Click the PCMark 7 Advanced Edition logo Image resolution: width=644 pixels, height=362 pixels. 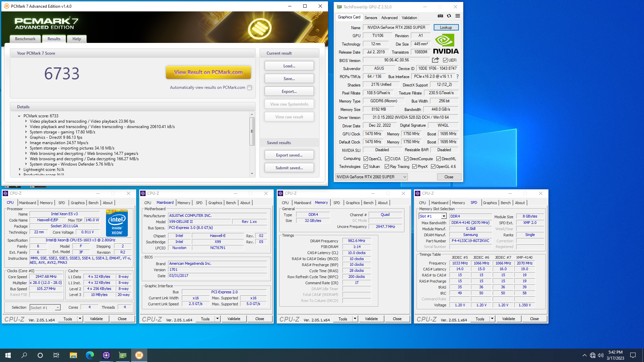tap(46, 23)
